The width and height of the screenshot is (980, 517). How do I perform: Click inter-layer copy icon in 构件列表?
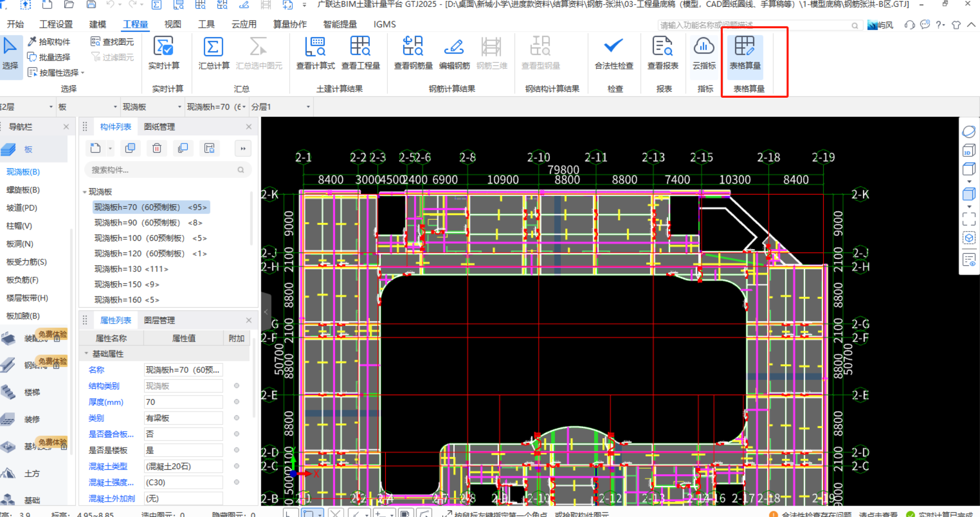pos(183,148)
